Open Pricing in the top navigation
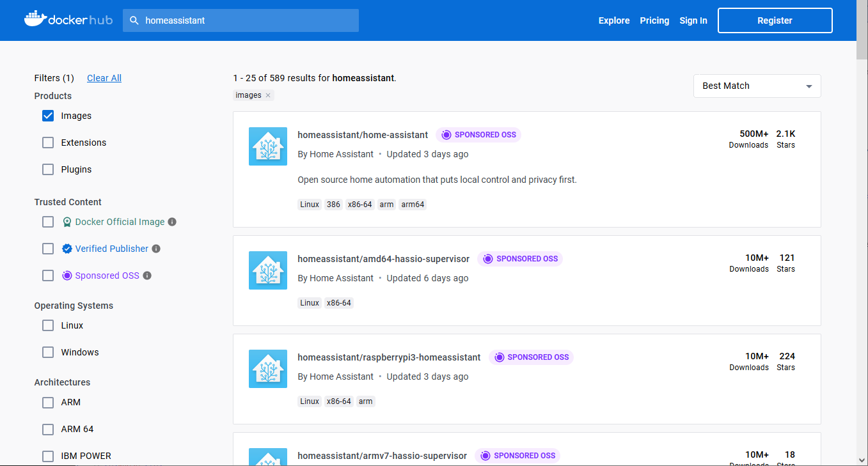868x466 pixels. 654,20
